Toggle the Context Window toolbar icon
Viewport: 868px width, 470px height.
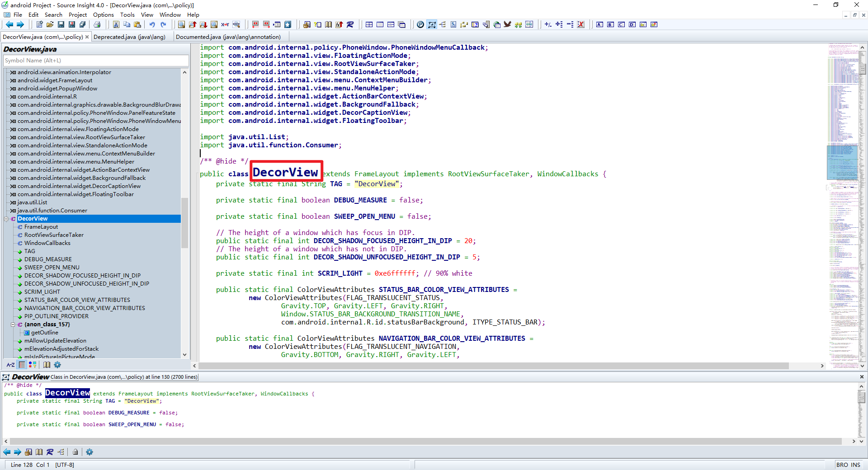coord(432,24)
